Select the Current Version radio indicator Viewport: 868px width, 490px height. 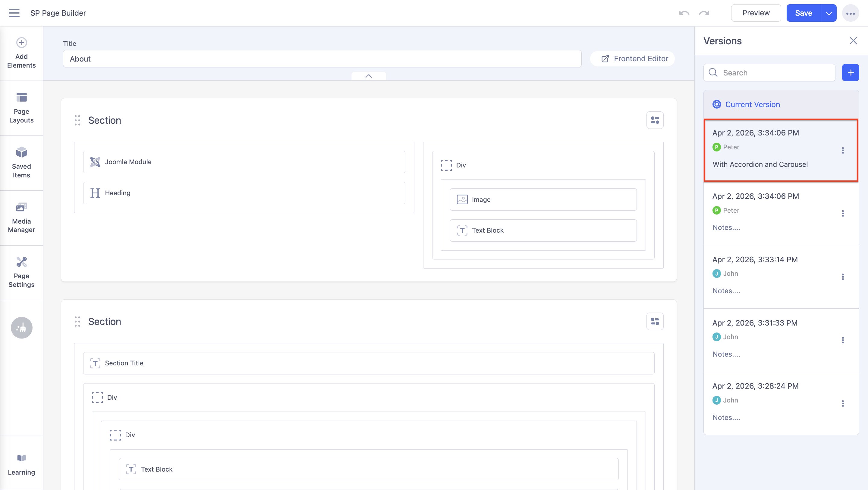pyautogui.click(x=717, y=104)
